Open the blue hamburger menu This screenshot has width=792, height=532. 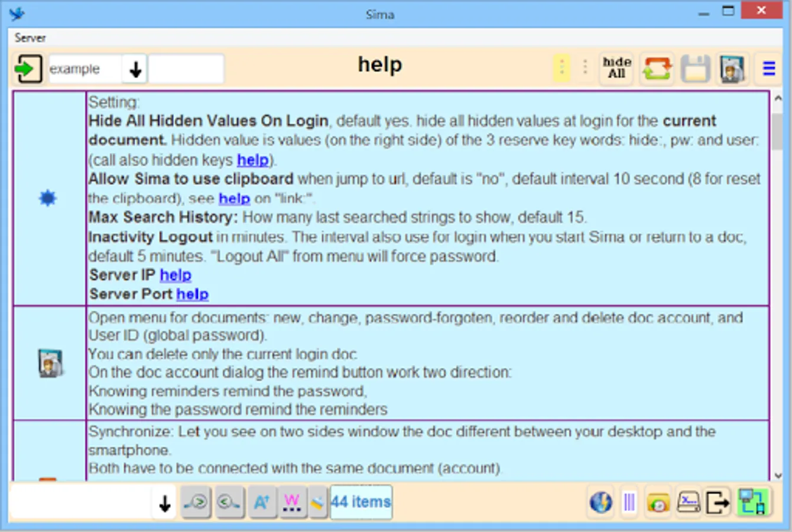click(769, 69)
